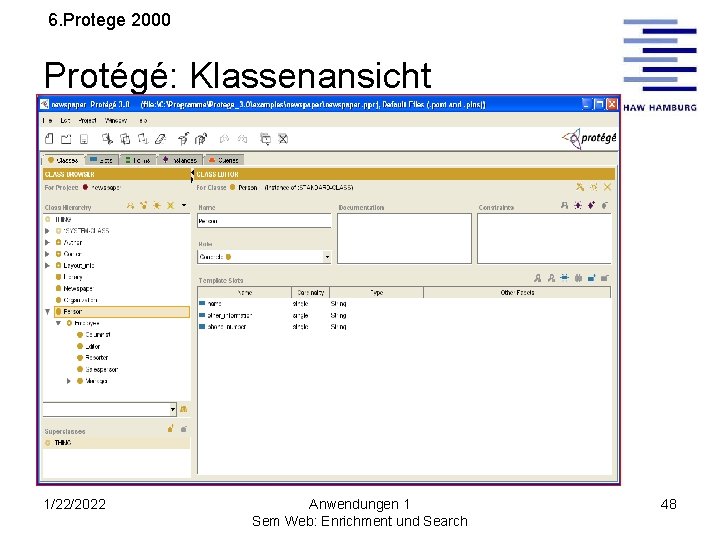
Task: Select Columnist subclass in hierarchy
Action: point(94,335)
